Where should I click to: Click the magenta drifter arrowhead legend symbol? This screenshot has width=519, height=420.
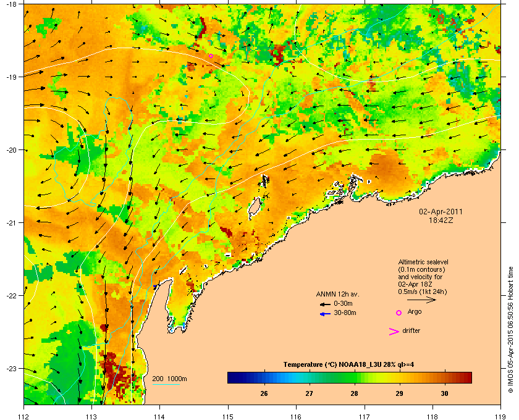point(394,332)
